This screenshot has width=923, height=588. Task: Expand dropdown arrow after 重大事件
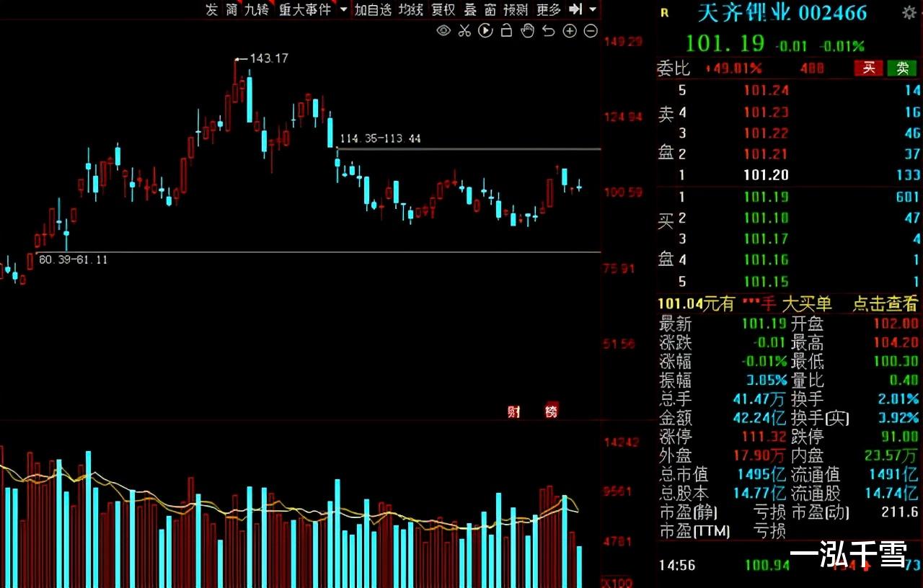(343, 9)
